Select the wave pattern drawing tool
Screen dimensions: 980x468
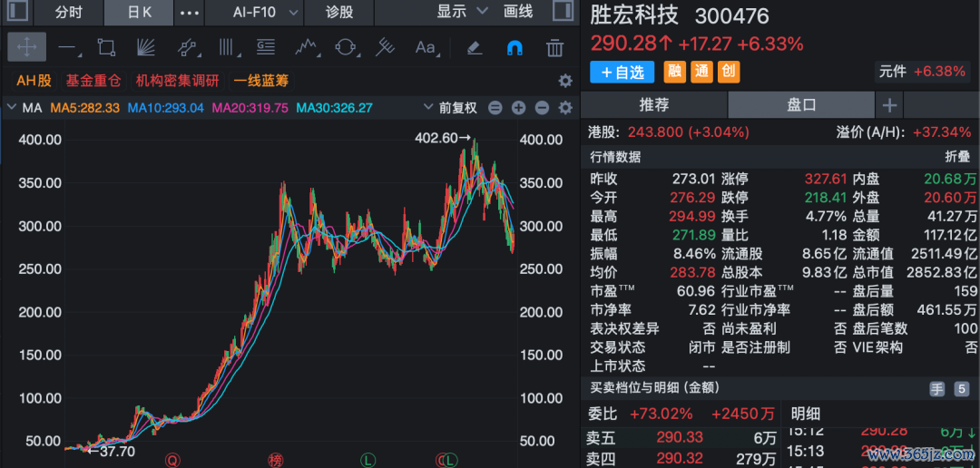(x=306, y=47)
